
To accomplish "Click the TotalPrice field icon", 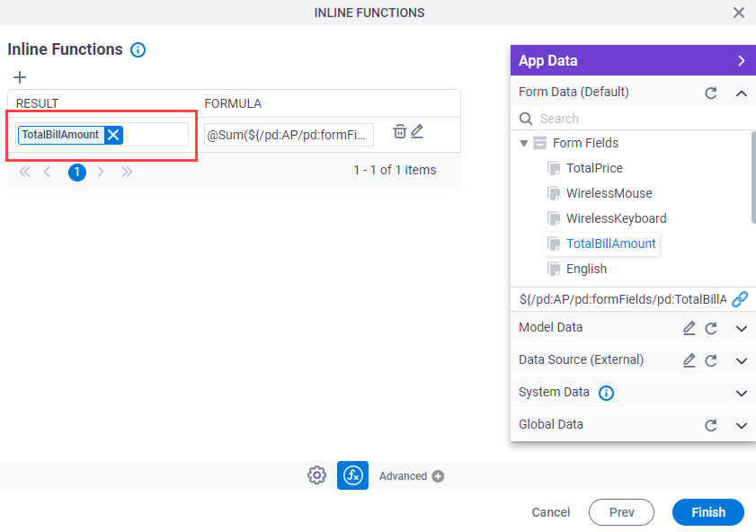I will (x=554, y=168).
